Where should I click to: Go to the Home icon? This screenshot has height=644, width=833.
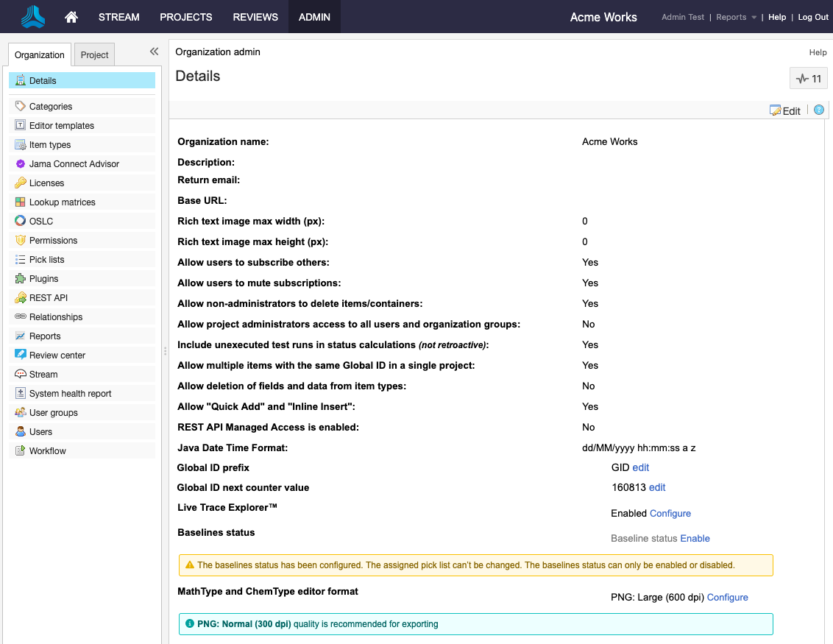[71, 17]
